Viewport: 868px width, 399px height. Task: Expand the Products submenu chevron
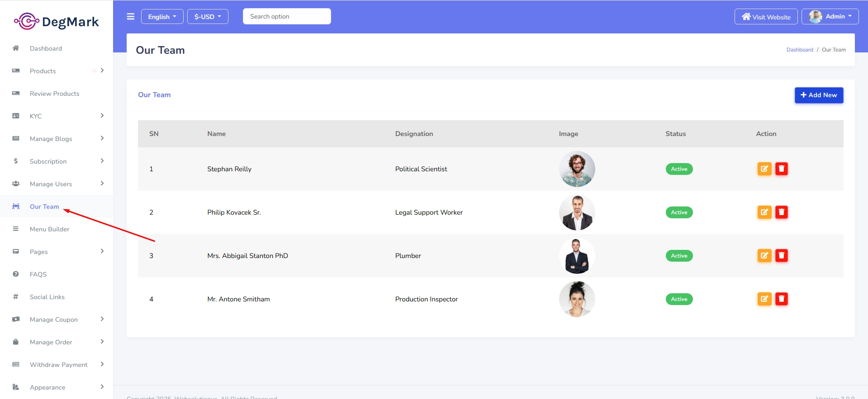point(102,70)
